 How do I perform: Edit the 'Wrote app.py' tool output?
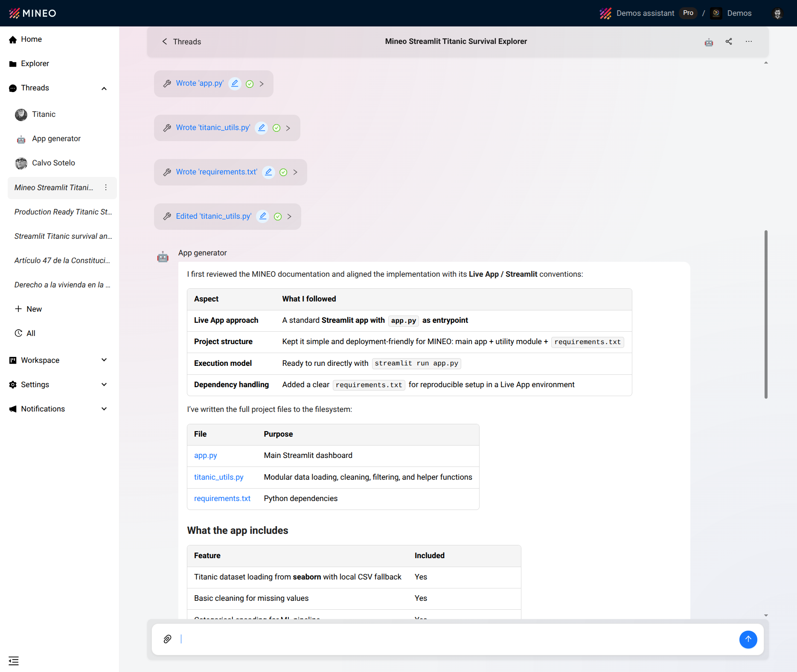(x=235, y=84)
